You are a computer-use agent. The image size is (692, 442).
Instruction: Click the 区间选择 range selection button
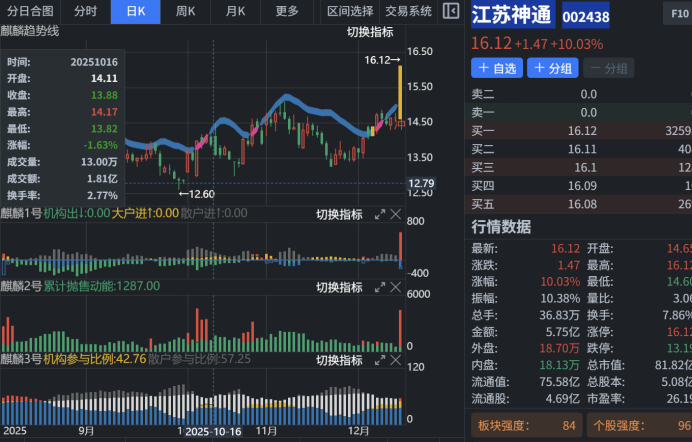tap(350, 12)
